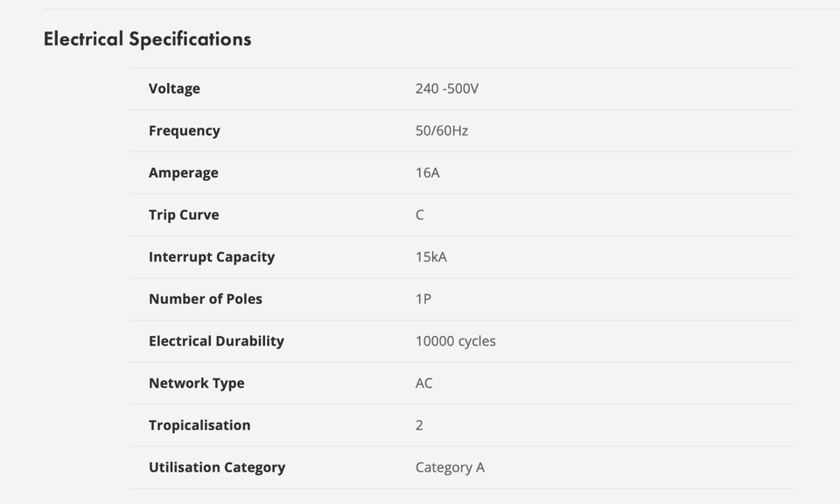
Task: Click the Interrupt Capacity label
Action: pos(212,256)
